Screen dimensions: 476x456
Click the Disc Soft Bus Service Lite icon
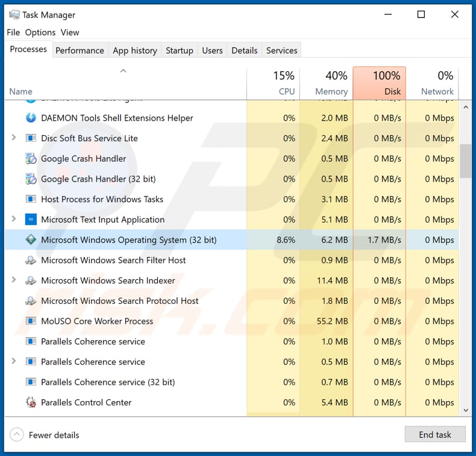31,138
